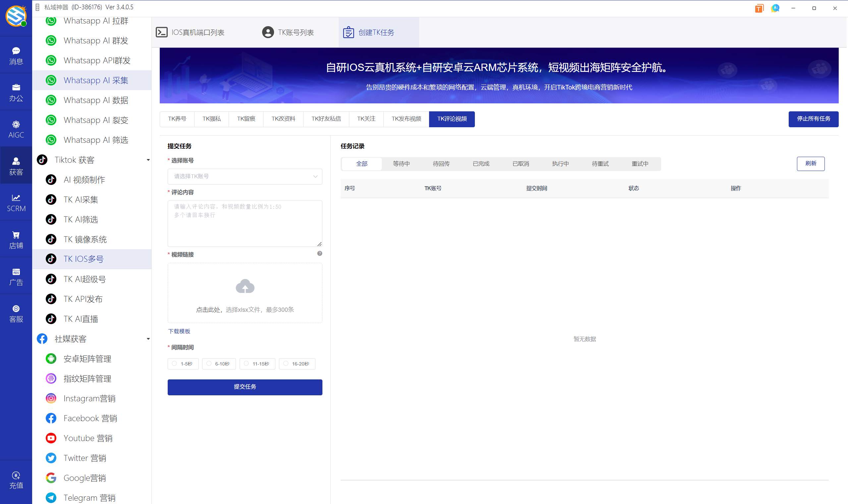Select TK AI直播 option
This screenshot has height=504, width=848.
click(81, 318)
